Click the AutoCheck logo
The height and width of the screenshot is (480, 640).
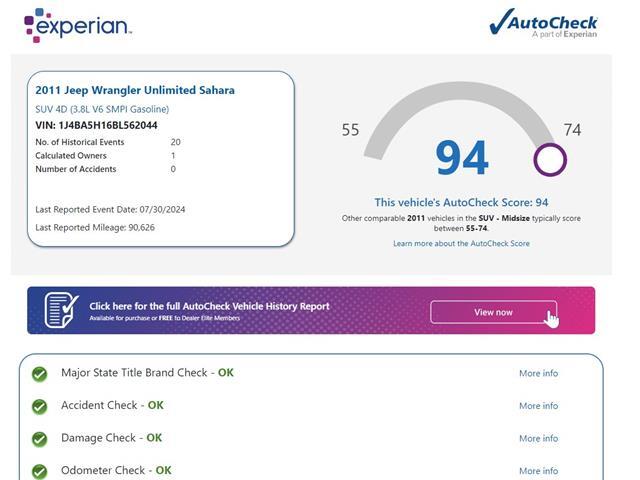pos(543,23)
